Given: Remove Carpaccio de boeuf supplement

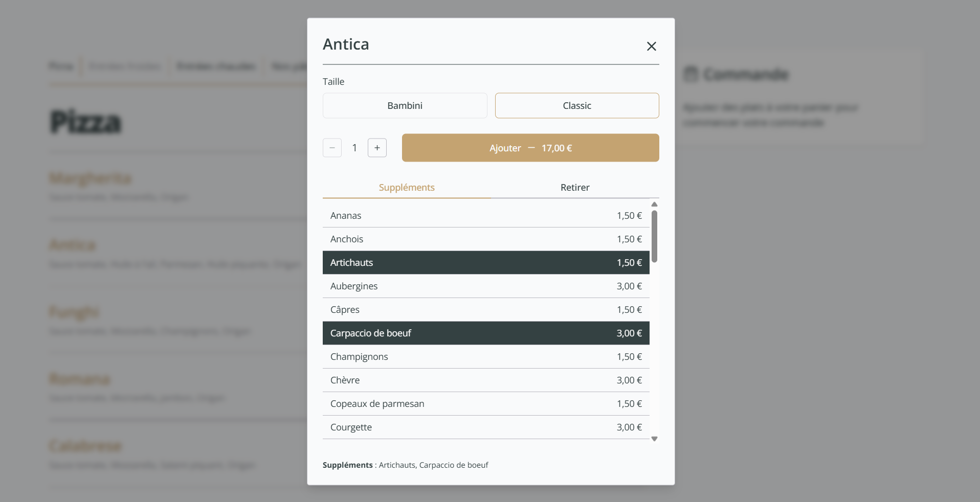Looking at the screenshot, I should [x=485, y=333].
